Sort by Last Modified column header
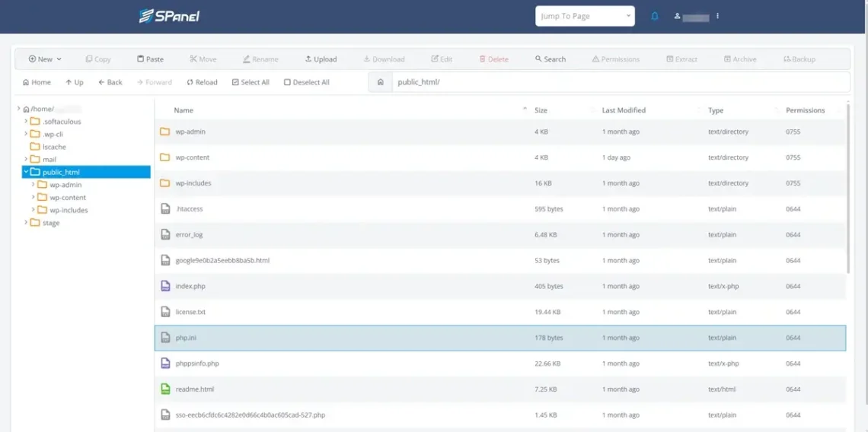The height and width of the screenshot is (432, 868). 624,110
